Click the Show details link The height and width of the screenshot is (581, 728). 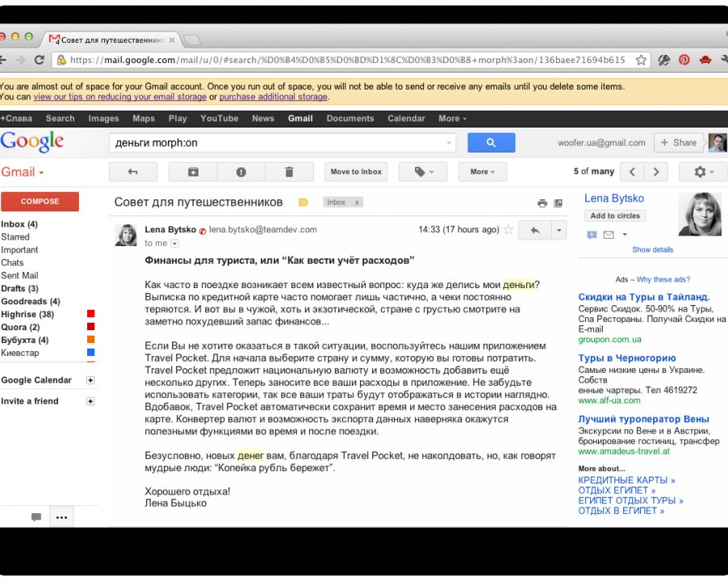(652, 249)
